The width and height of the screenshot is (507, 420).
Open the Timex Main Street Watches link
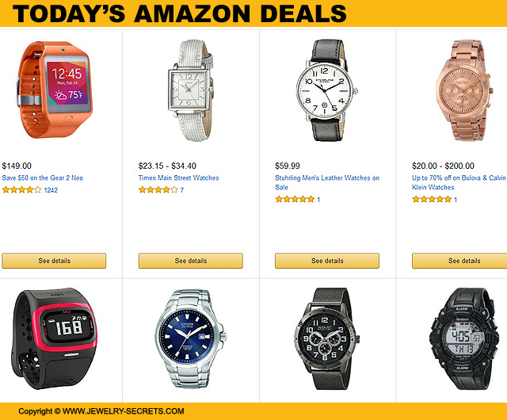178,178
